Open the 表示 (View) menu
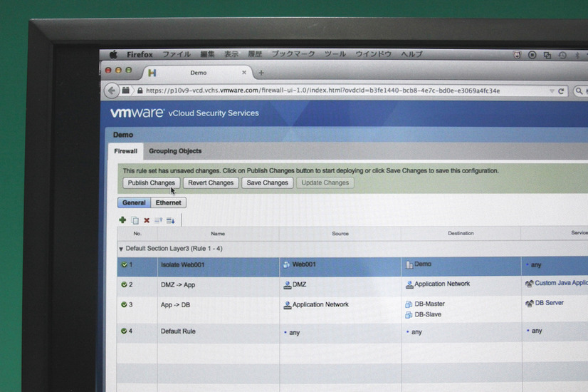The width and height of the screenshot is (588, 392). pos(231,54)
